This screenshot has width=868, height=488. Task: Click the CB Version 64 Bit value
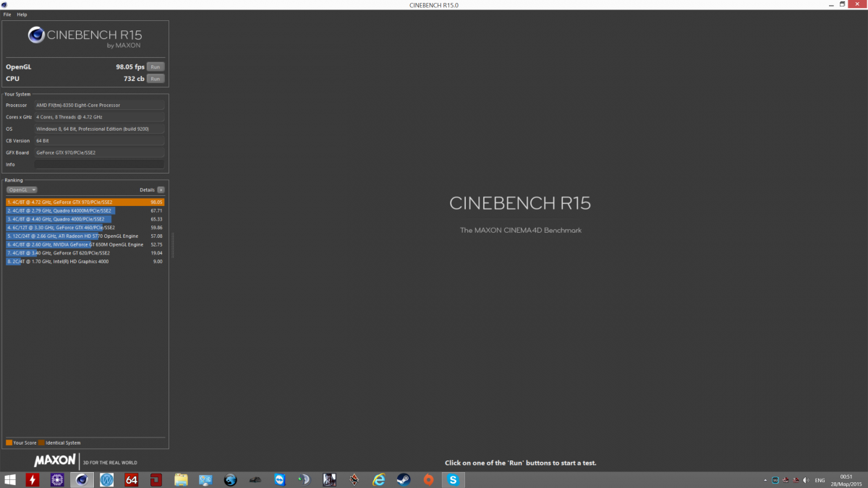pos(99,140)
